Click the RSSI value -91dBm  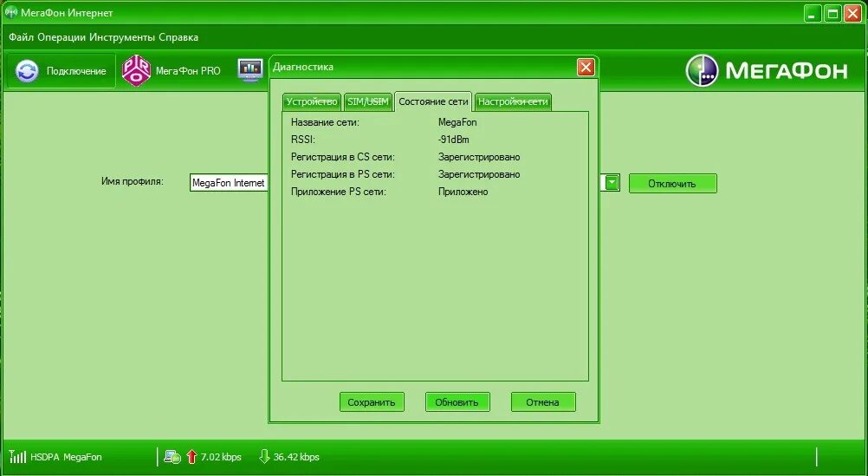[453, 140]
